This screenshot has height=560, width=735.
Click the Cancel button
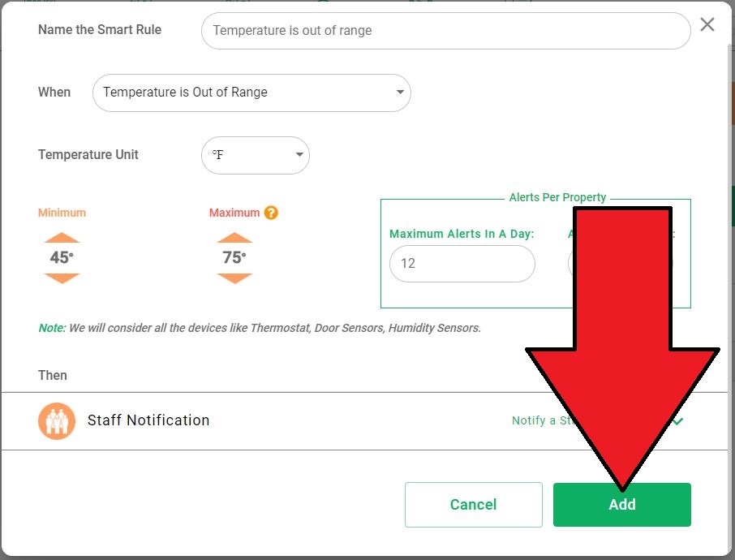tap(474, 505)
